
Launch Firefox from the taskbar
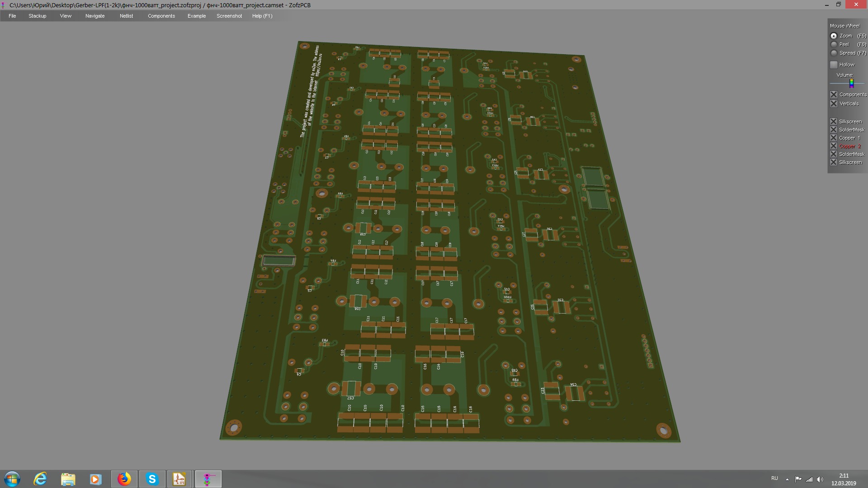(124, 479)
